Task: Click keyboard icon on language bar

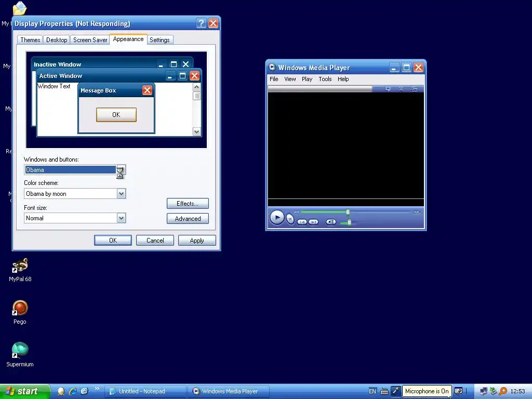Action: point(384,392)
